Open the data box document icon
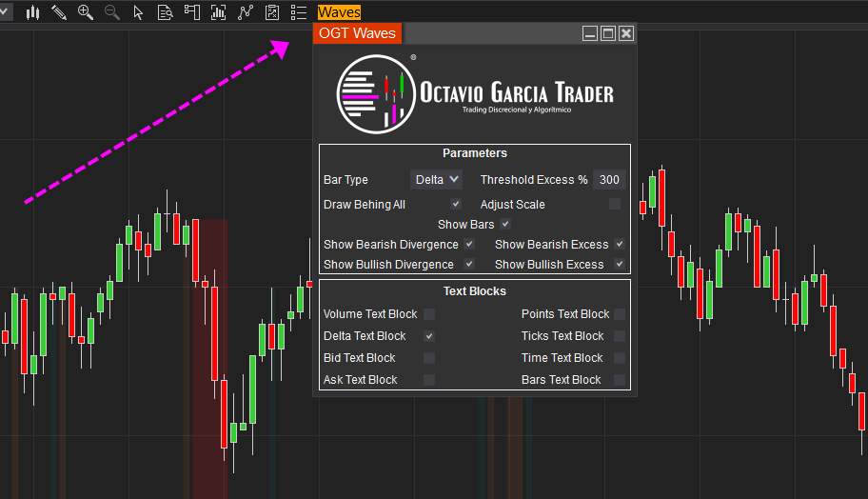Viewport: 868px width, 499px height. tap(165, 12)
